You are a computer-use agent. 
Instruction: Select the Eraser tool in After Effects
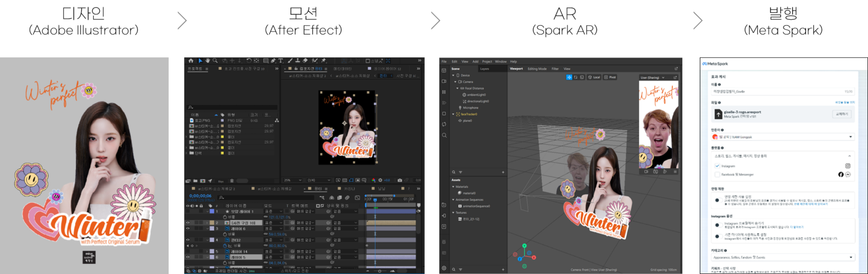pyautogui.click(x=305, y=61)
